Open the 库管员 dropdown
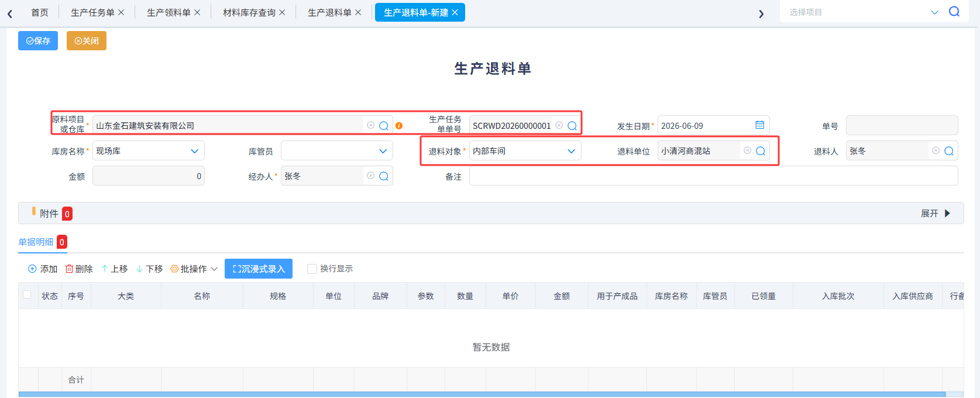 [337, 151]
